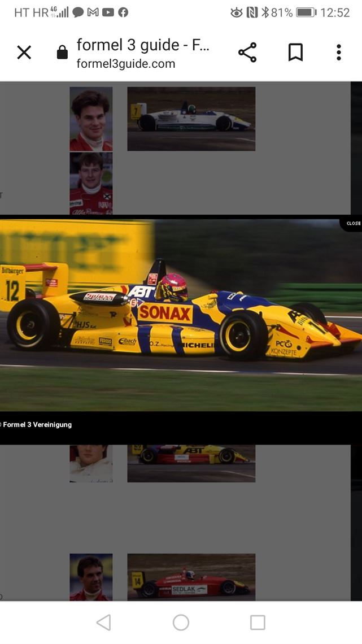Open the white number 7 car thumbnail
Image resolution: width=362 pixels, height=644 pixels.
point(191,119)
